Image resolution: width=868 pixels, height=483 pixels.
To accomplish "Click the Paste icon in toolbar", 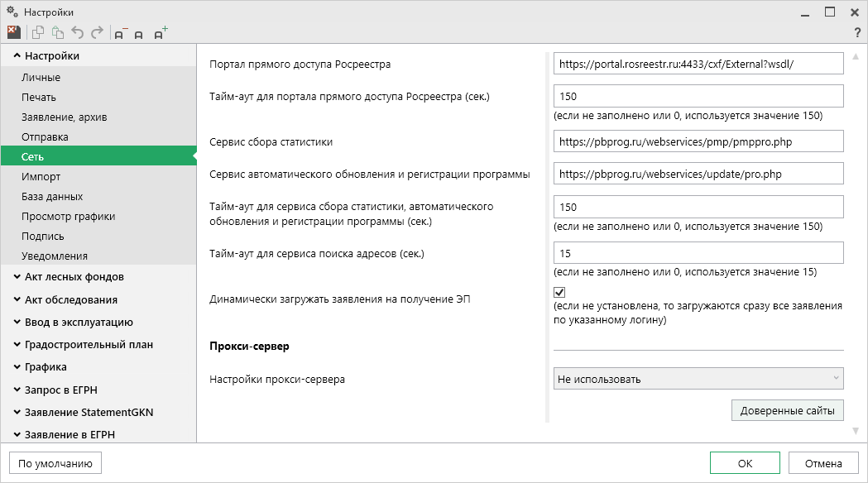I will (x=57, y=33).
